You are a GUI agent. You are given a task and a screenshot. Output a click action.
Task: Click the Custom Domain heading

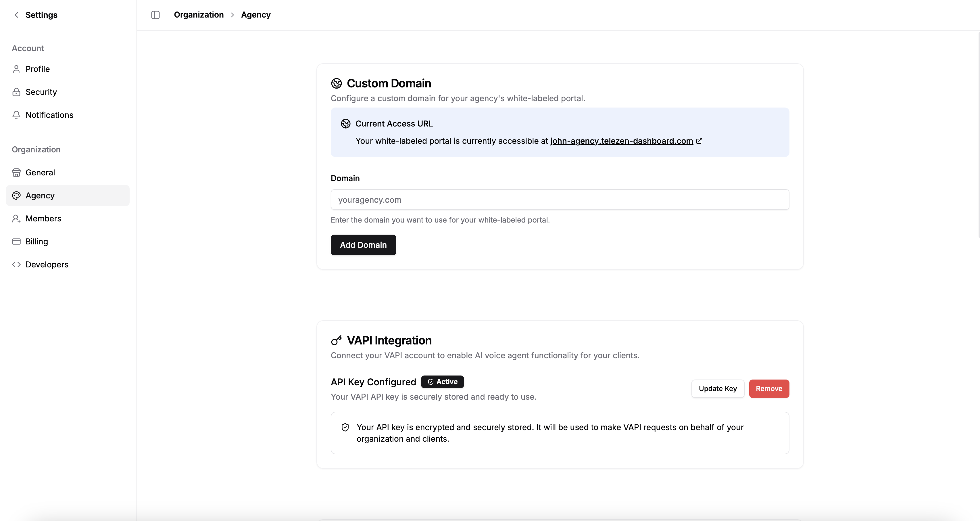[389, 83]
